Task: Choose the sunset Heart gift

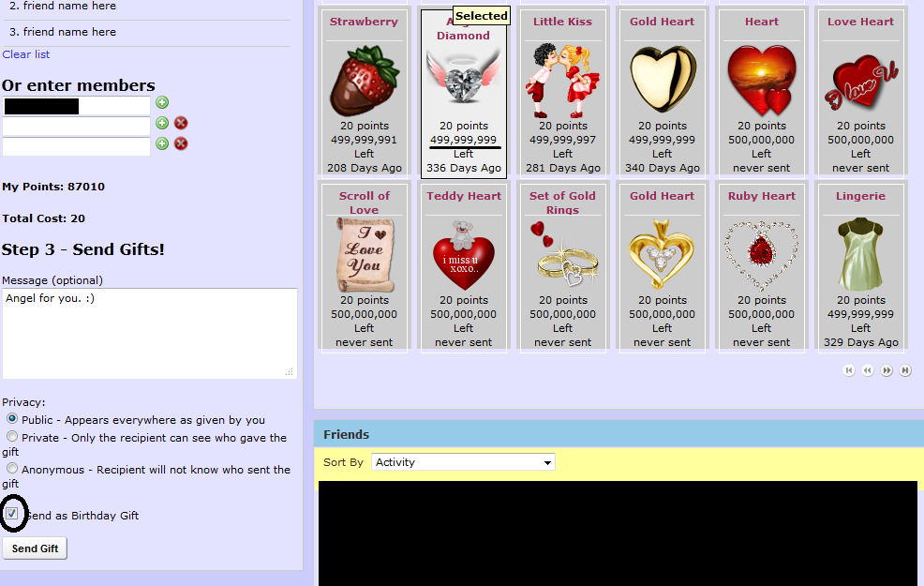Action: pyautogui.click(x=761, y=92)
